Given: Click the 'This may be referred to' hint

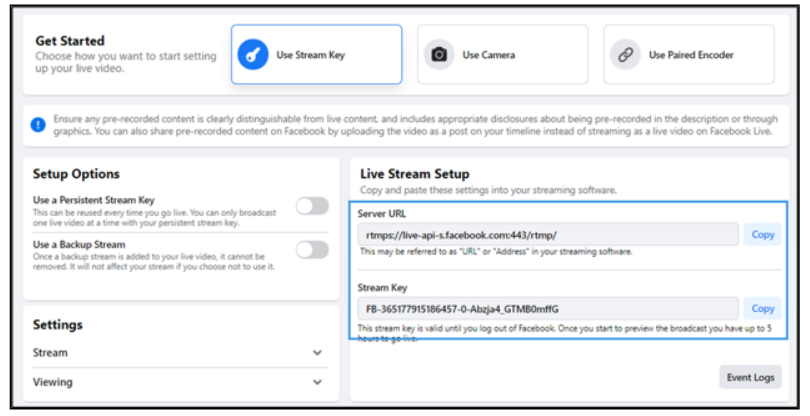Looking at the screenshot, I should pos(496,252).
